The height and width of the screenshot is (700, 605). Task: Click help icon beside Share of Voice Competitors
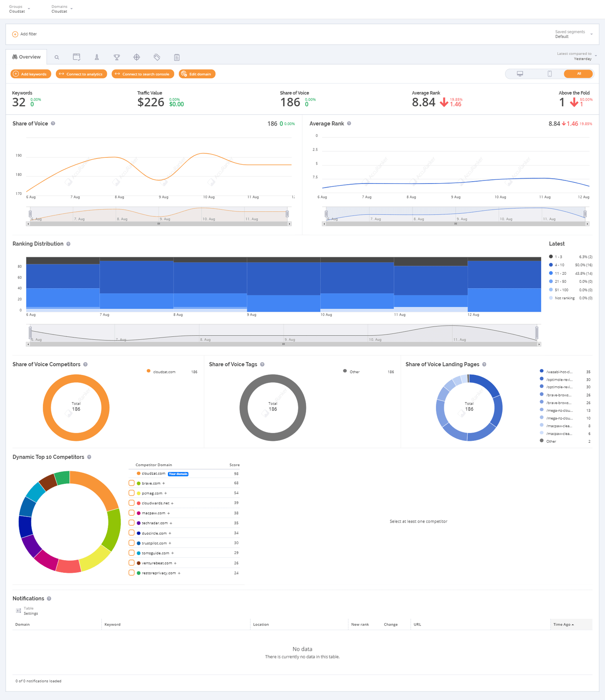85,364
